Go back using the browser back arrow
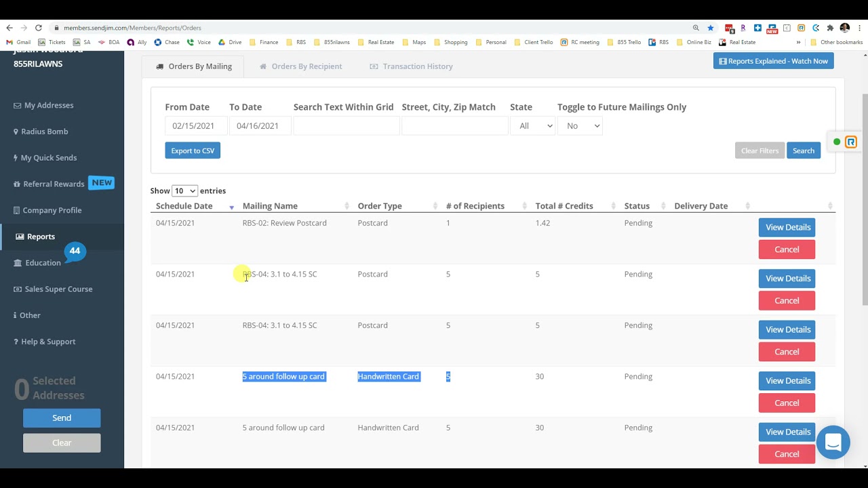This screenshot has width=868, height=488. (x=9, y=28)
